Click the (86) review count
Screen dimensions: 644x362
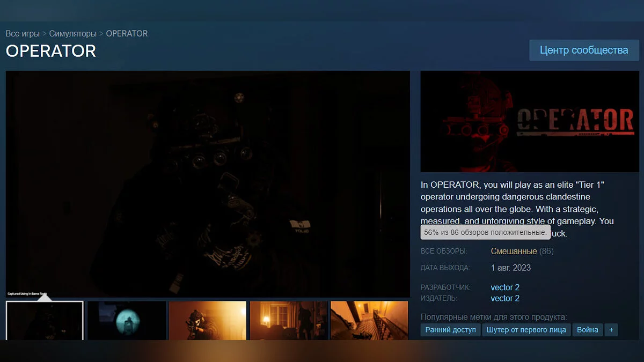point(546,251)
